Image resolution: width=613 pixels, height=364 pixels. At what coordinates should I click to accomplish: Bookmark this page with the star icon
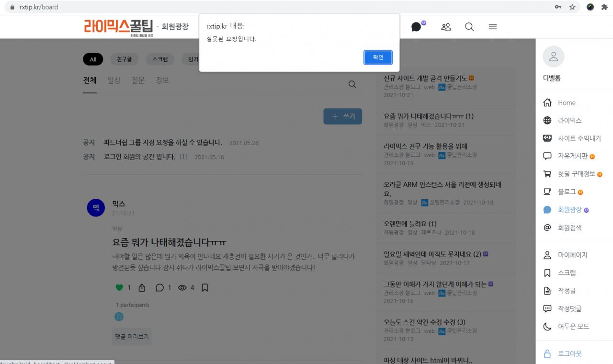[572, 7]
